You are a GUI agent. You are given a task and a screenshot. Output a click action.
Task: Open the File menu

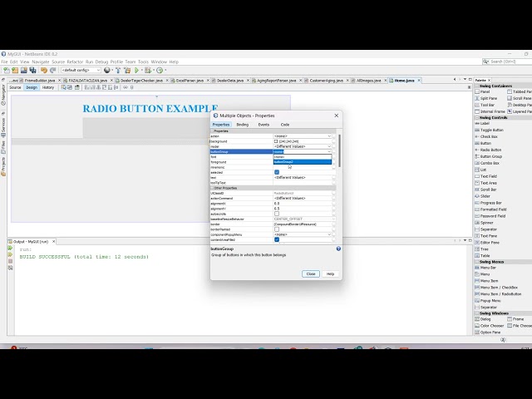coord(4,62)
